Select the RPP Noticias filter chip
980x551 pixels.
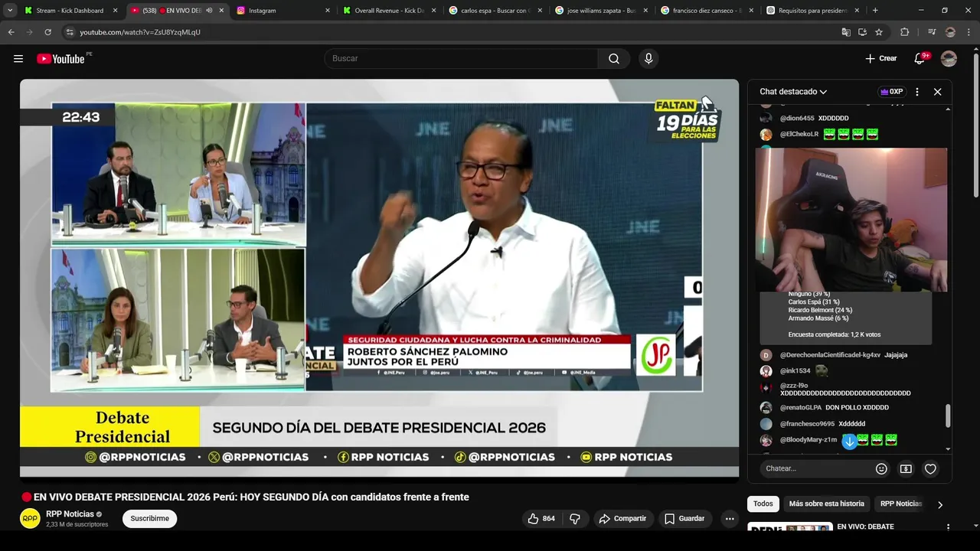coord(901,504)
